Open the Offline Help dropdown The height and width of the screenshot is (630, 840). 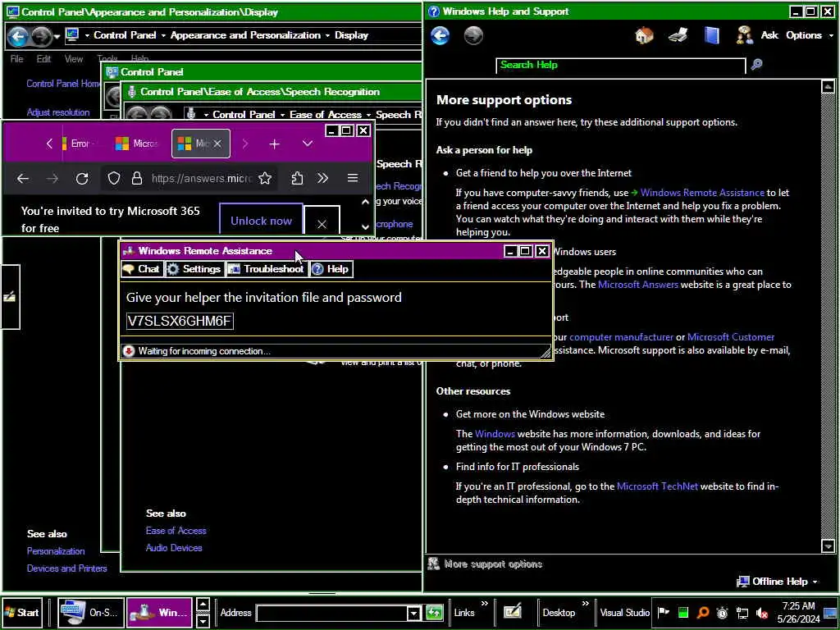click(779, 582)
